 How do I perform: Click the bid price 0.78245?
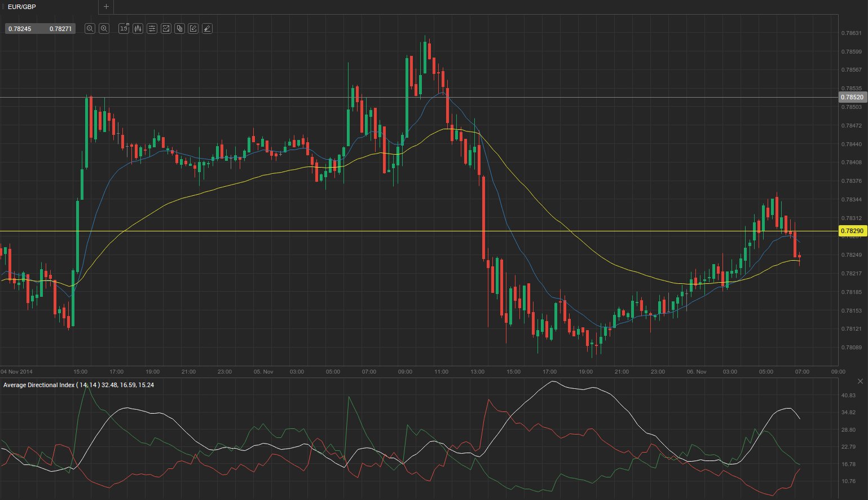[20, 29]
